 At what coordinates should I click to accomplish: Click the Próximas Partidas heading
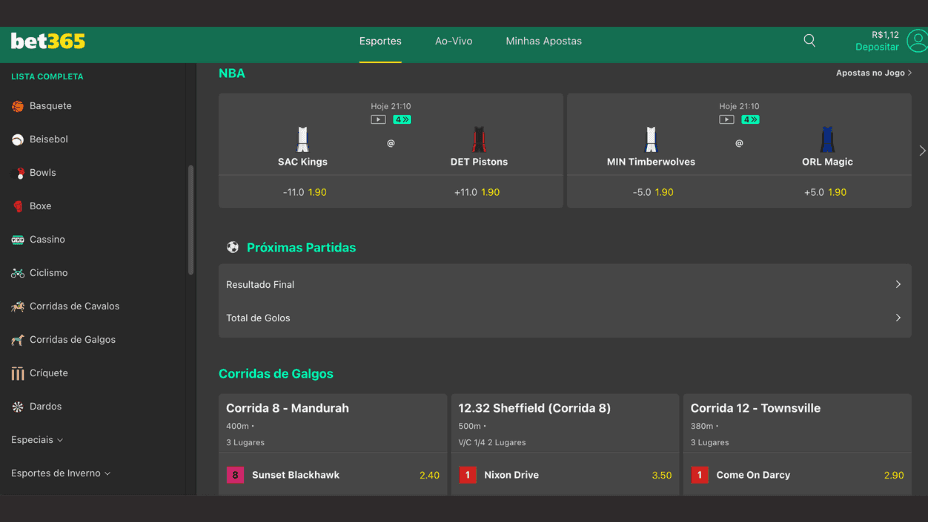click(x=301, y=247)
